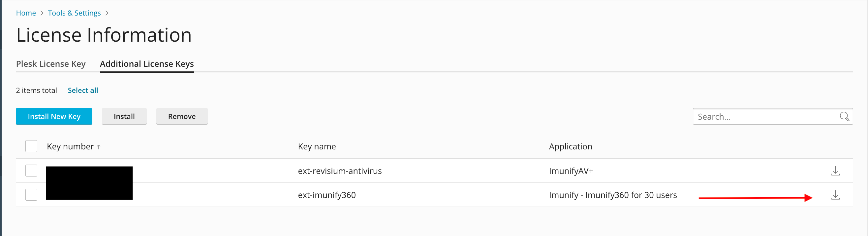Click the search magnifier icon
The width and height of the screenshot is (868, 236).
[x=844, y=116]
